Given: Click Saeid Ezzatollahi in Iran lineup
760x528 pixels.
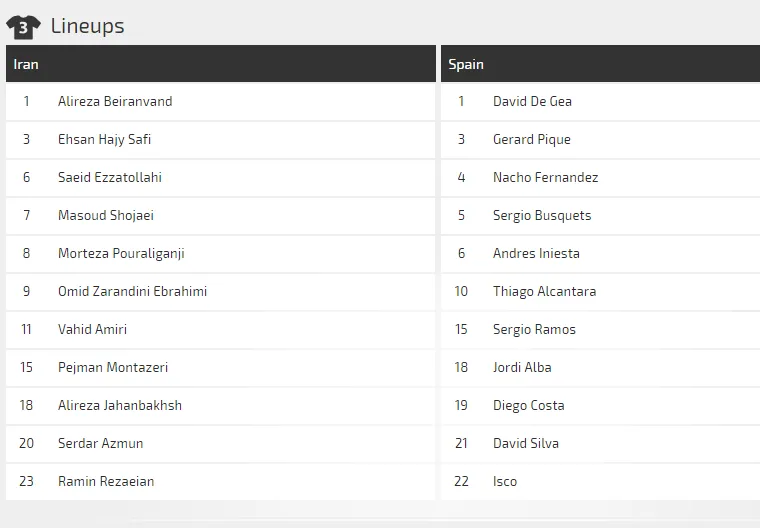Looking at the screenshot, I should click(x=110, y=177).
